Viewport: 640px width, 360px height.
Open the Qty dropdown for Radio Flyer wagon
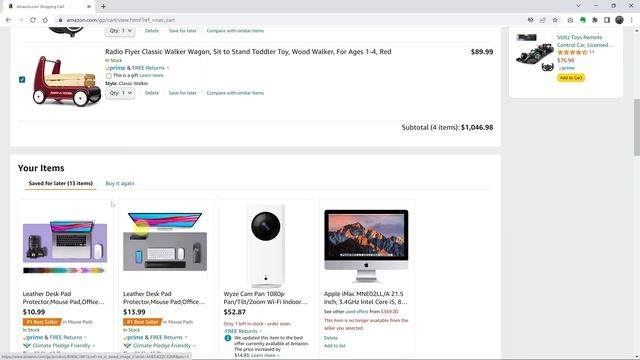tap(120, 93)
